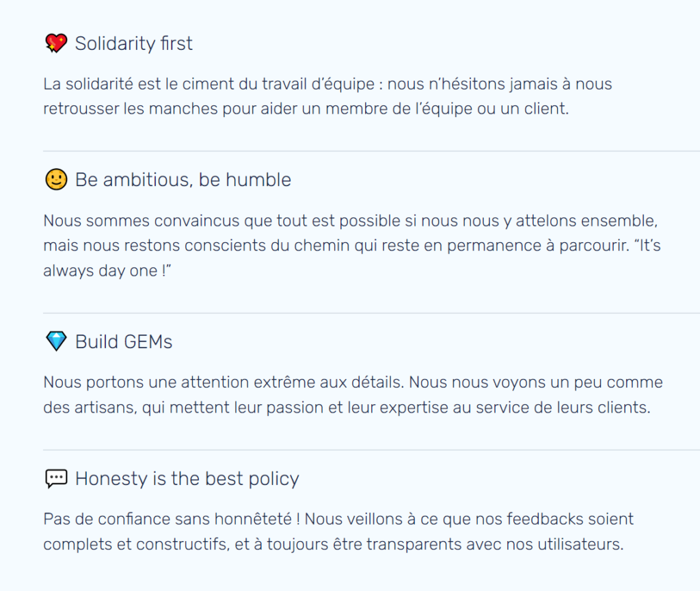Screen dimensions: 700x591
Task: Click the divider line above 'Build GEMs'
Action: pyautogui.click(x=371, y=313)
